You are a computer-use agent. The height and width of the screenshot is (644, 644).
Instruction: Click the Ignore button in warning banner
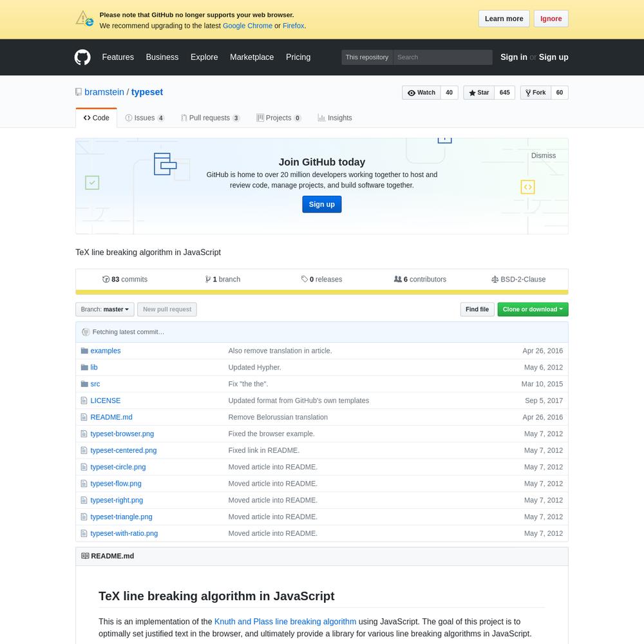tap(551, 19)
